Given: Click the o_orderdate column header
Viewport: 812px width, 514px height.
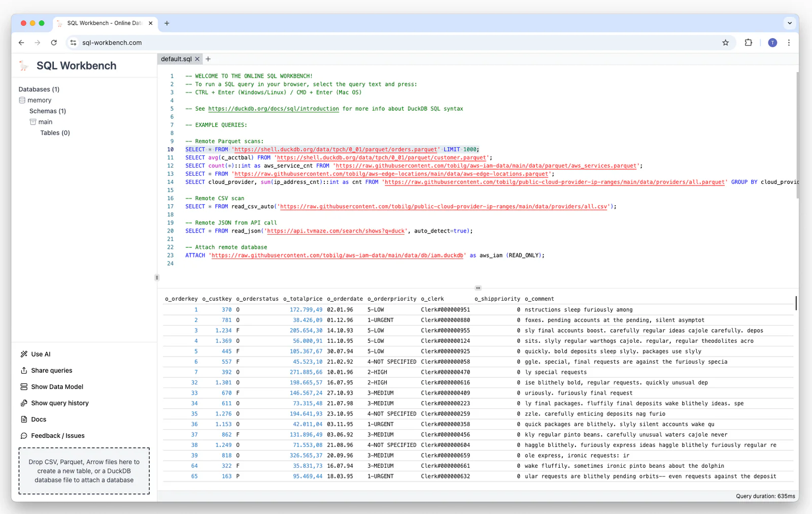Looking at the screenshot, I should tap(345, 299).
